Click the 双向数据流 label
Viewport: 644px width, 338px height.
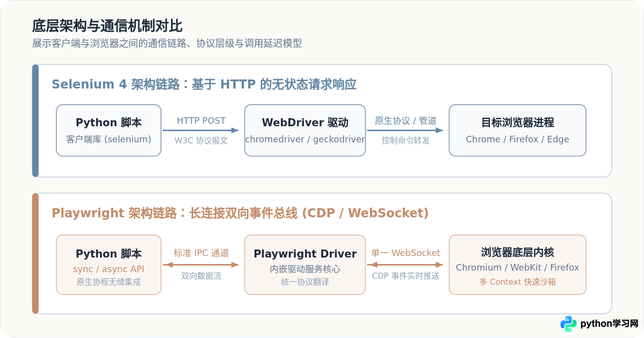click(201, 276)
